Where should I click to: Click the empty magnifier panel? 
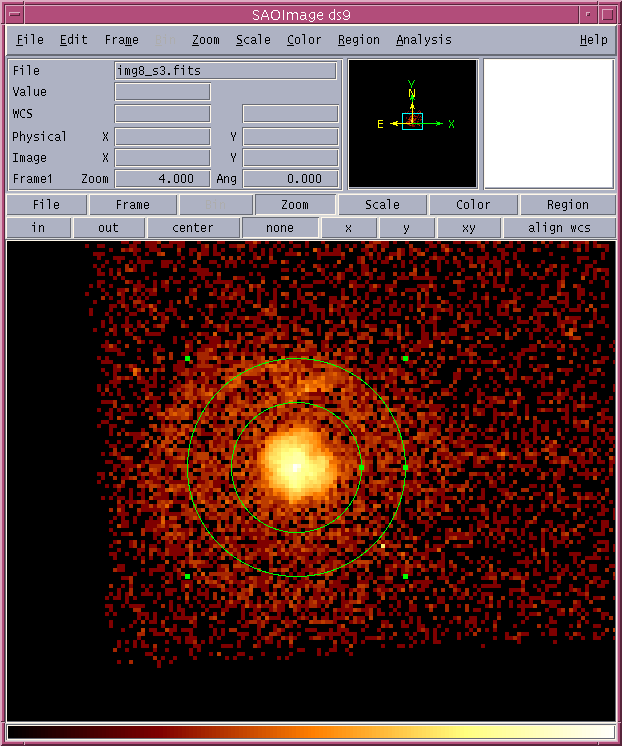point(549,124)
